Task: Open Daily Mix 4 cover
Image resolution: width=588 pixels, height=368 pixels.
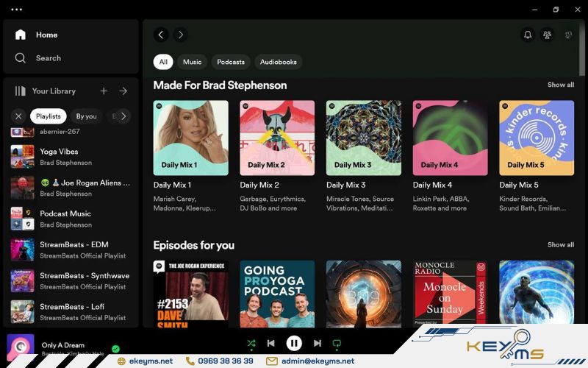Action: coord(450,138)
